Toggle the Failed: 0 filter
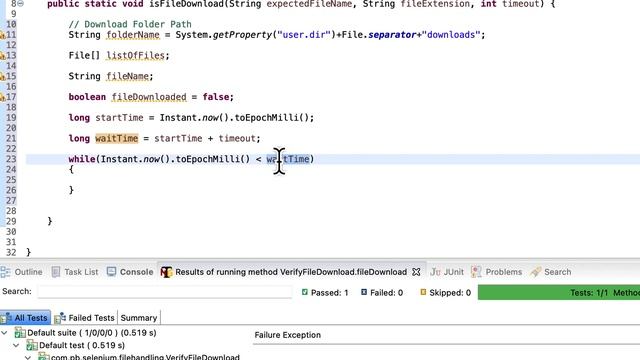The width and height of the screenshot is (640, 360). [382, 293]
